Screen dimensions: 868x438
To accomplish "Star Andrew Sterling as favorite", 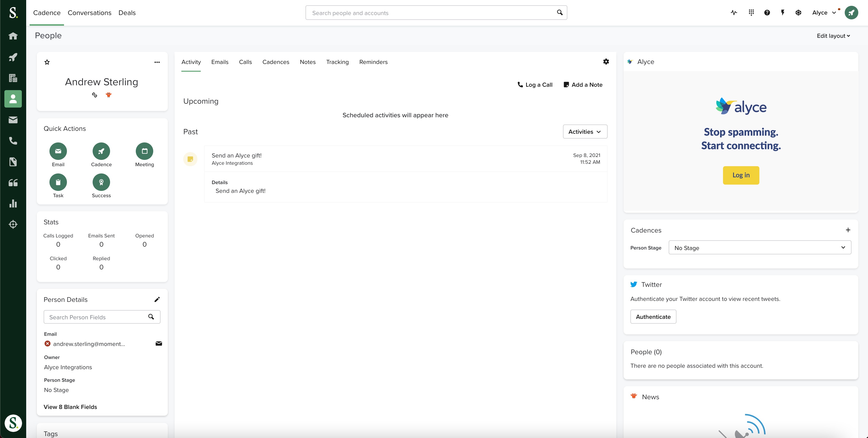I will pyautogui.click(x=47, y=62).
